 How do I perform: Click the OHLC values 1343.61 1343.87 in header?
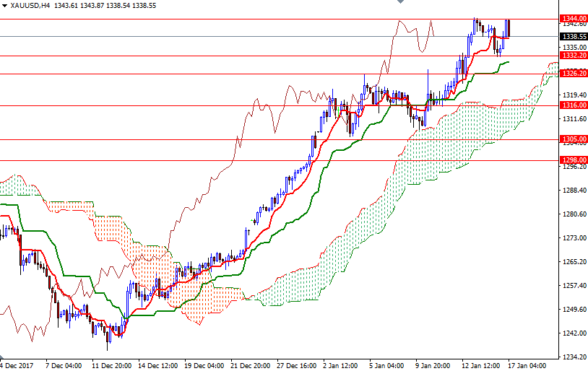click(x=79, y=6)
